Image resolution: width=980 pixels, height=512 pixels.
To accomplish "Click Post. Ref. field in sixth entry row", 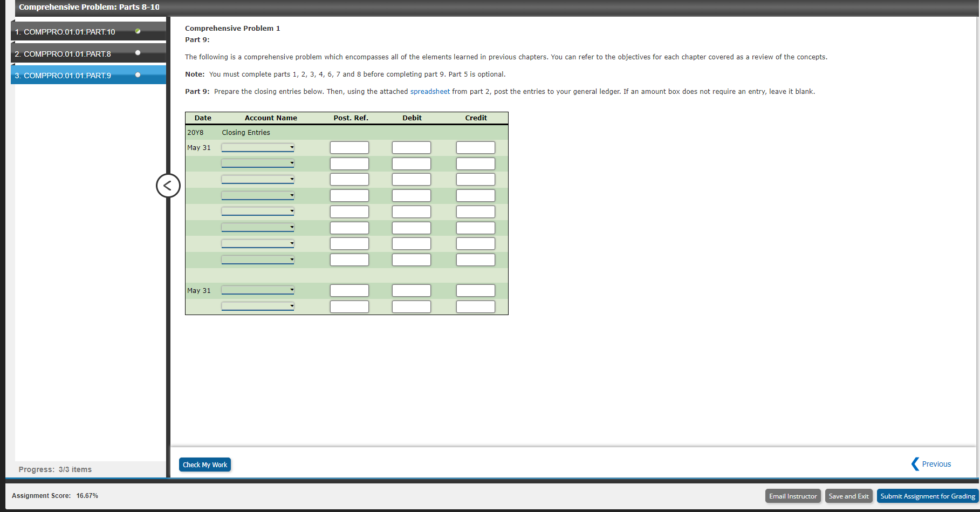I will 349,228.
